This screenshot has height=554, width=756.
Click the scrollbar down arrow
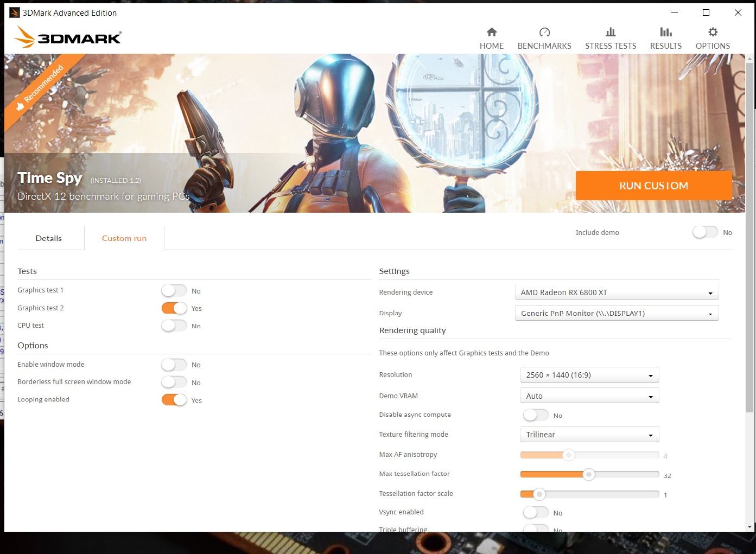[x=750, y=526]
